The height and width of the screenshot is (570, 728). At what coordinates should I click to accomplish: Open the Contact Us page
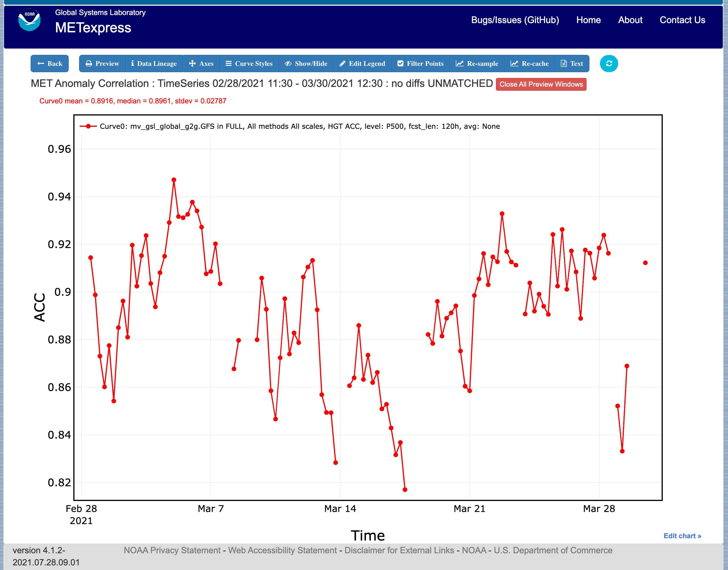tap(682, 20)
